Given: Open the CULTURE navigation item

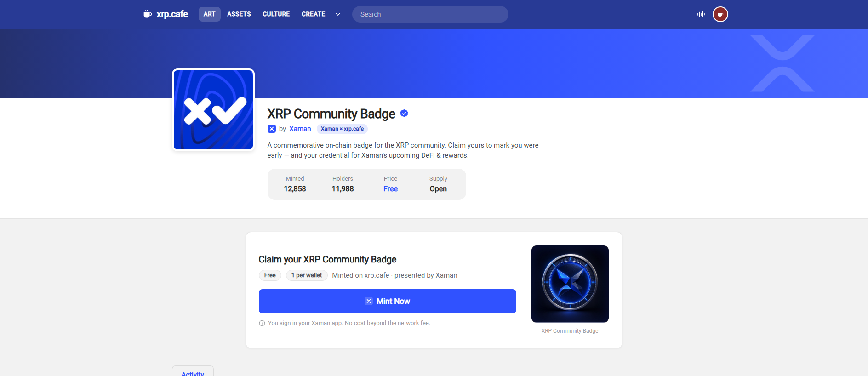Looking at the screenshot, I should click(276, 14).
